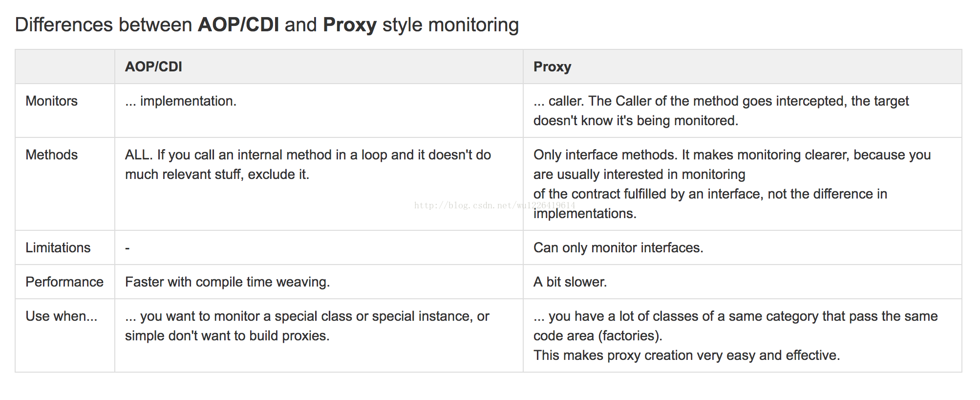980x400 pixels.
Task: Select the AOP/CDI column header
Action: tap(153, 67)
